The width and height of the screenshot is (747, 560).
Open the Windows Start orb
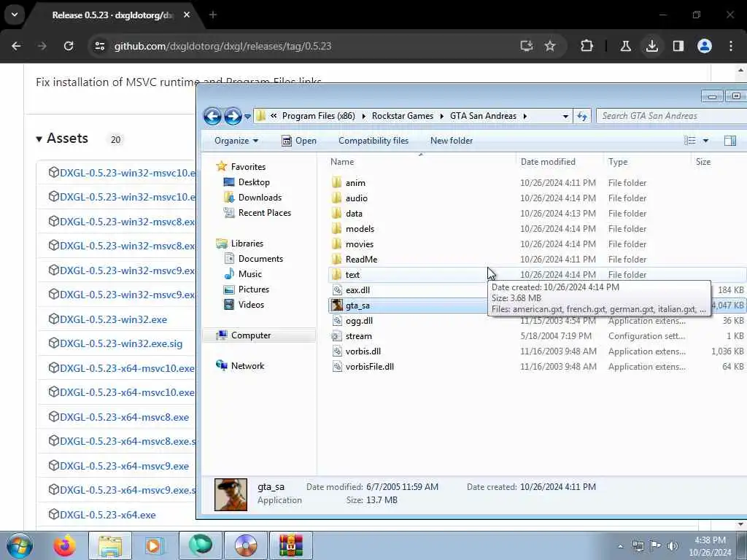coord(20,545)
